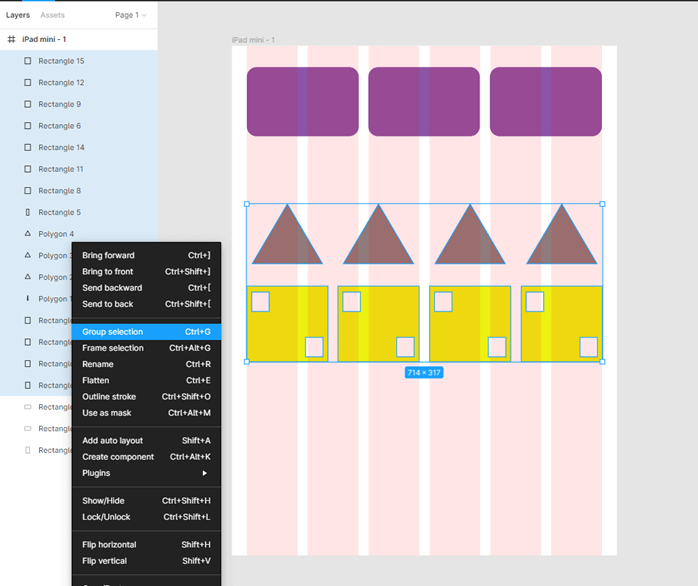Click the Rectangle 15 layer shape icon
Viewport: 698px width, 586px height.
coord(27,61)
